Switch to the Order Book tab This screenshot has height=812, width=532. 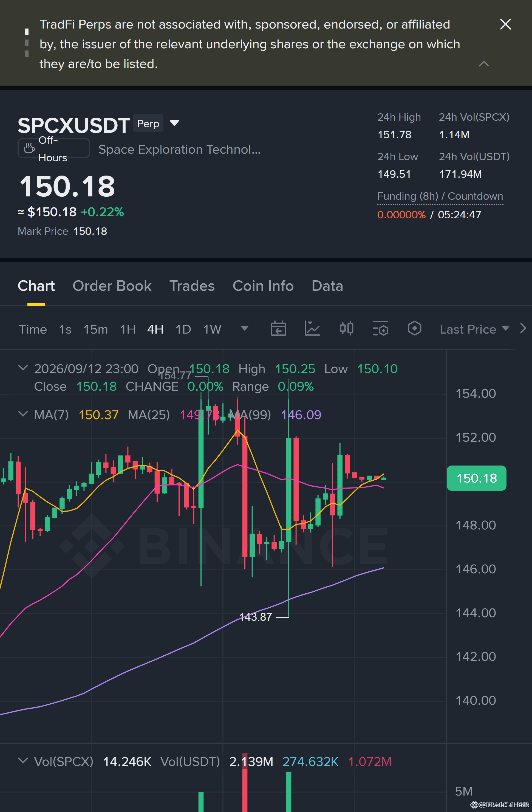coord(112,286)
